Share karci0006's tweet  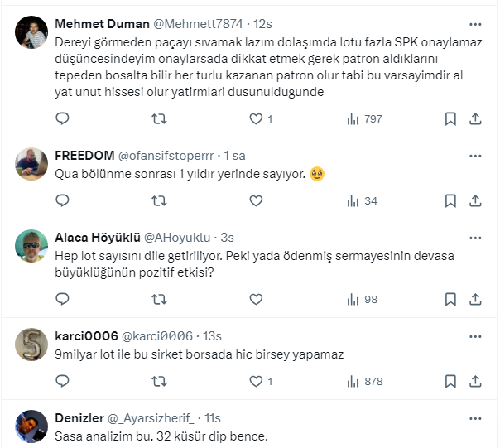pyautogui.click(x=475, y=381)
